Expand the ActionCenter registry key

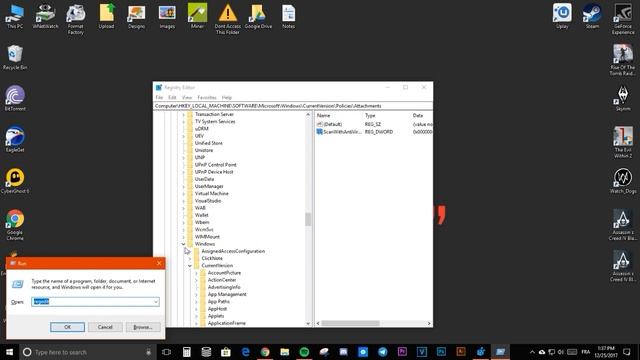196,280
